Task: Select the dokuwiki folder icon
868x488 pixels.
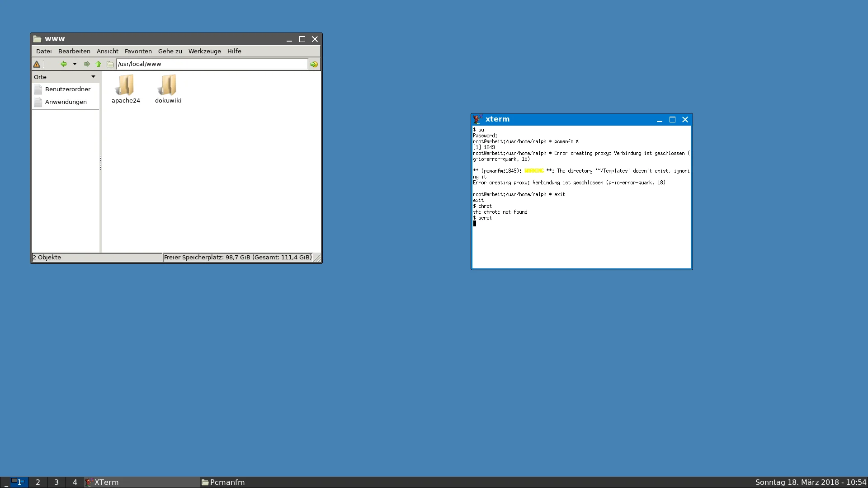Action: point(168,84)
